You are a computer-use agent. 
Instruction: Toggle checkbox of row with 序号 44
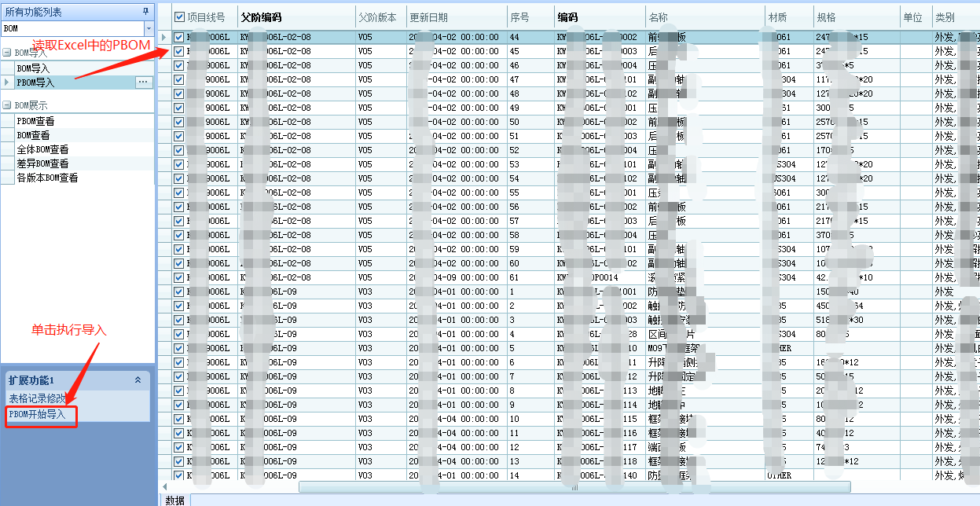179,37
